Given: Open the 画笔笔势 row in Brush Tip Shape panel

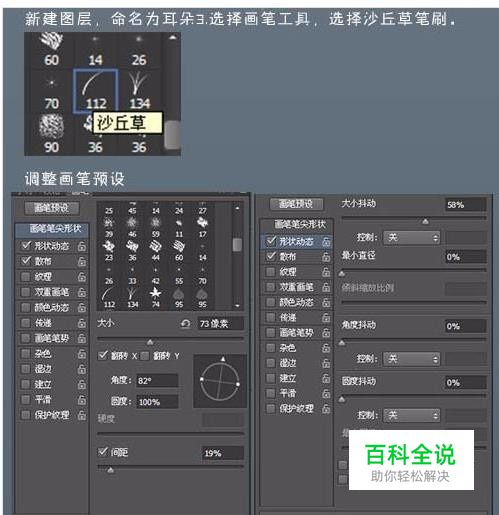Looking at the screenshot, I should [52, 338].
